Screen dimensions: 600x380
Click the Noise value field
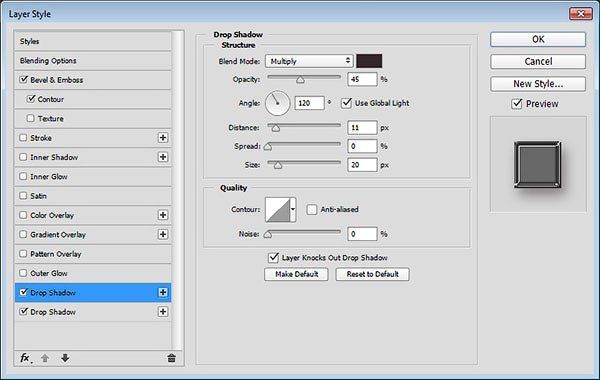(x=362, y=233)
